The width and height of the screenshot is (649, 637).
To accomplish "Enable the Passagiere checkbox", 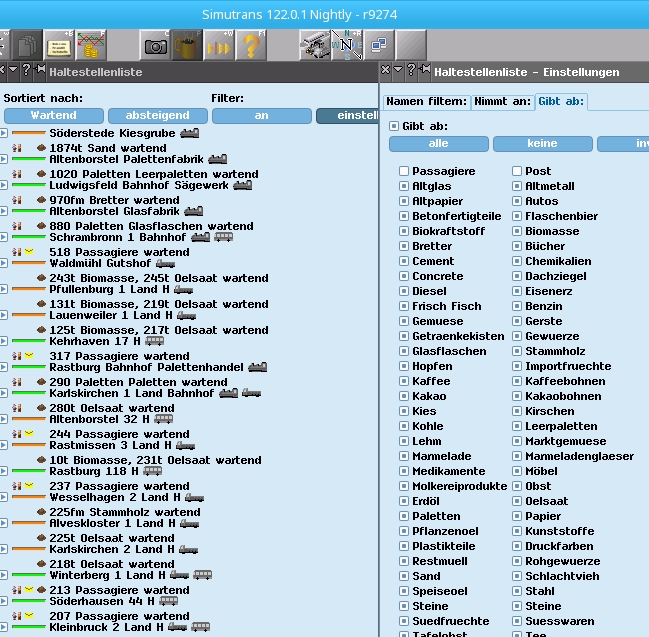I will point(404,172).
